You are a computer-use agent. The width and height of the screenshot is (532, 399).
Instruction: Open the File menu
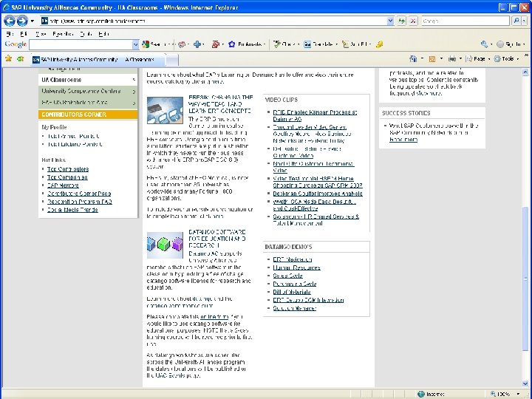coord(10,34)
